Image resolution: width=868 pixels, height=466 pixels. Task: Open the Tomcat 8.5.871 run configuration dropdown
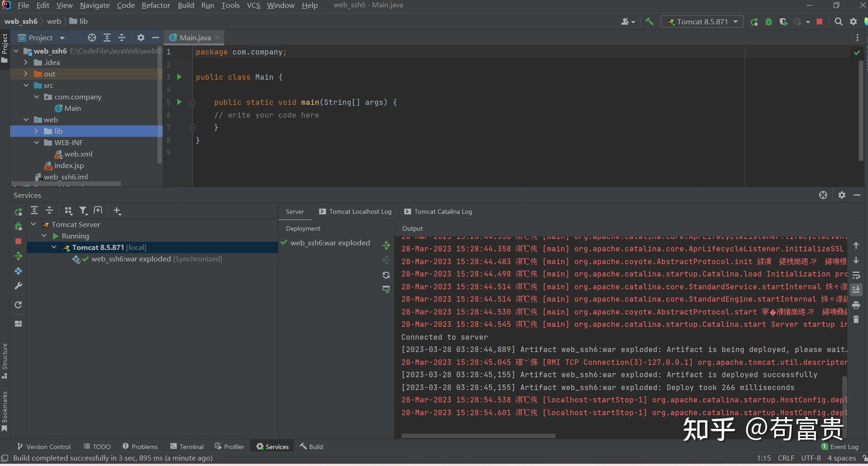(702, 22)
